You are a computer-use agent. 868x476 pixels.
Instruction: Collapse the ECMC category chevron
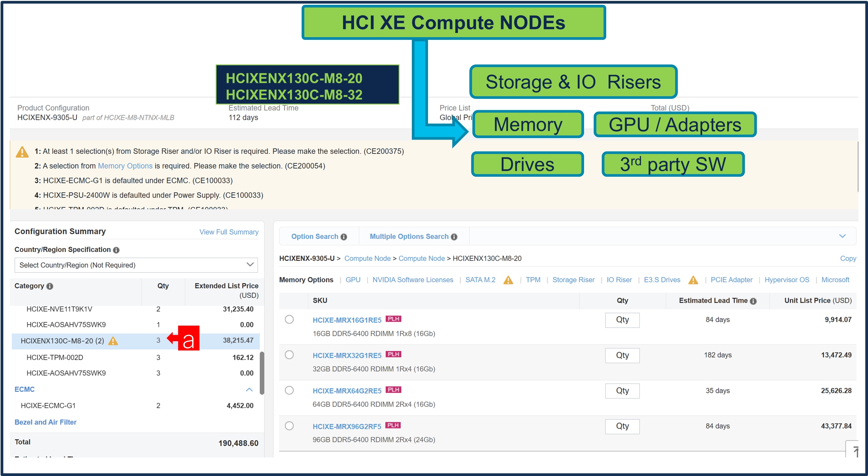coord(249,389)
